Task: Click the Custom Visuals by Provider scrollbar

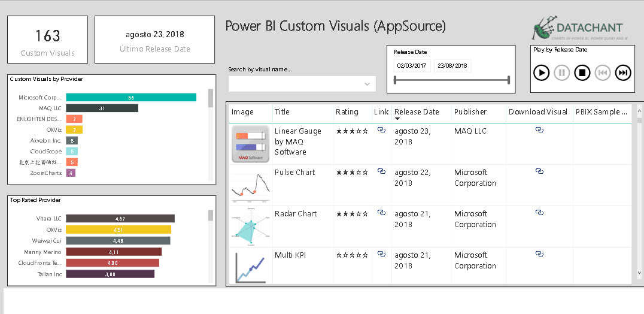Action: (x=211, y=98)
